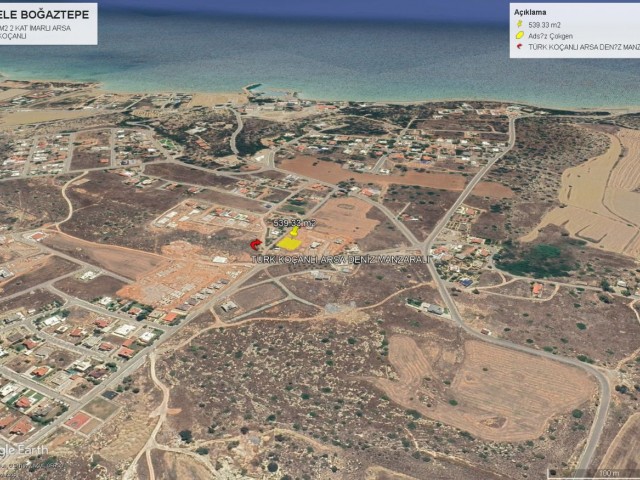Click the 'BOĞAZTEPE' title text
640x480 pixels.
coord(54,15)
